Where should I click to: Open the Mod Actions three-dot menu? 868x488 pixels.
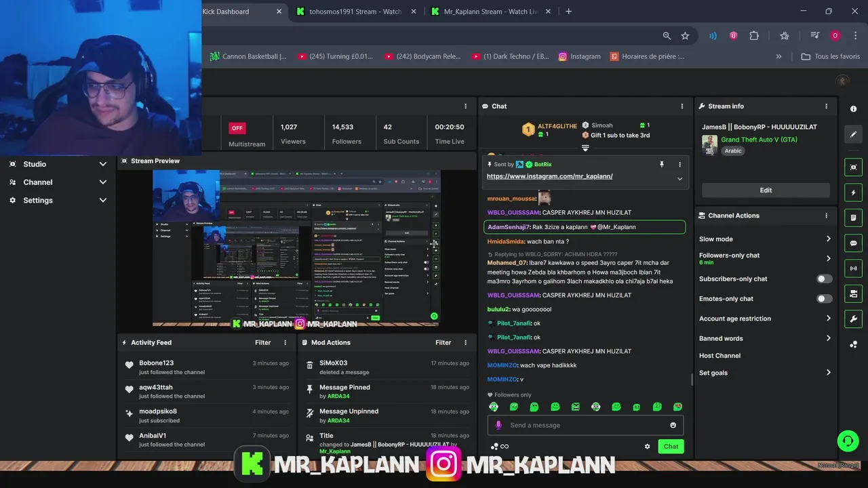465,343
